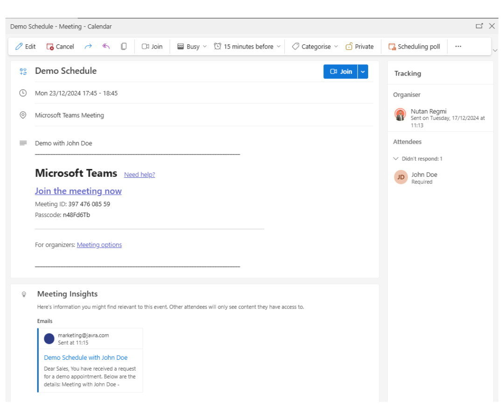This screenshot has width=504, height=420.
Task: Click the Meeting ID 397 476 085 59
Action: (x=73, y=204)
